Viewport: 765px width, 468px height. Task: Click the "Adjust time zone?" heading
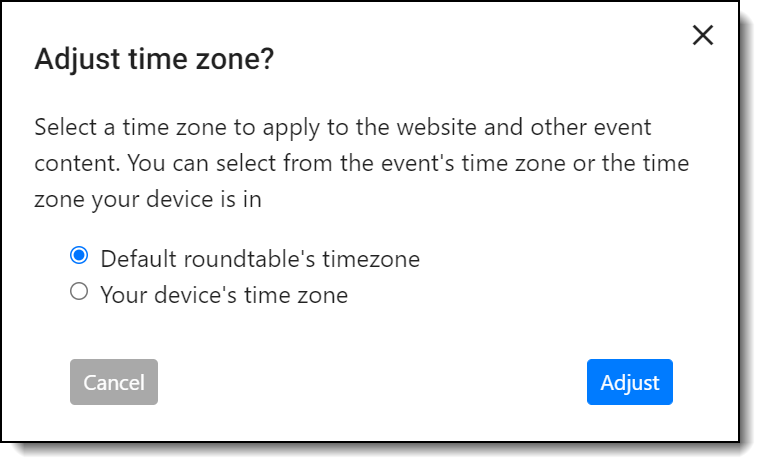(154, 61)
